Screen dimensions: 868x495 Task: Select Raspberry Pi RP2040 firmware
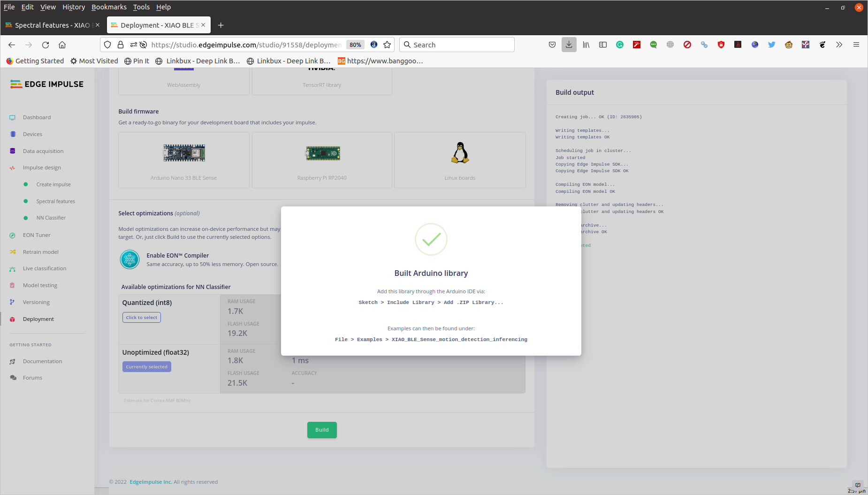point(322,160)
